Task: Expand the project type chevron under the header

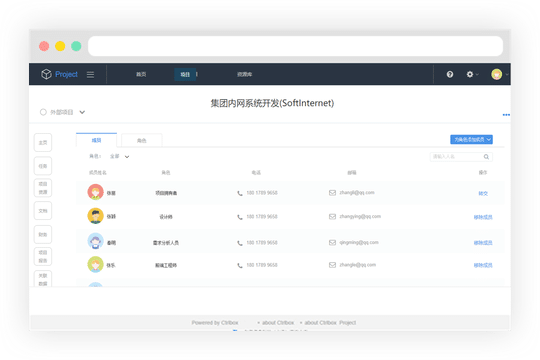Action: click(x=82, y=112)
